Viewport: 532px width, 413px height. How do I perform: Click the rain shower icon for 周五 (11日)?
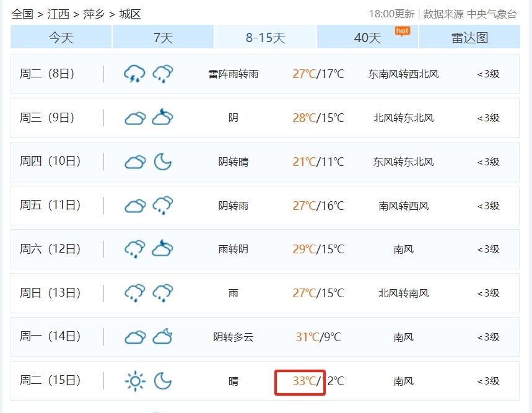pos(162,205)
